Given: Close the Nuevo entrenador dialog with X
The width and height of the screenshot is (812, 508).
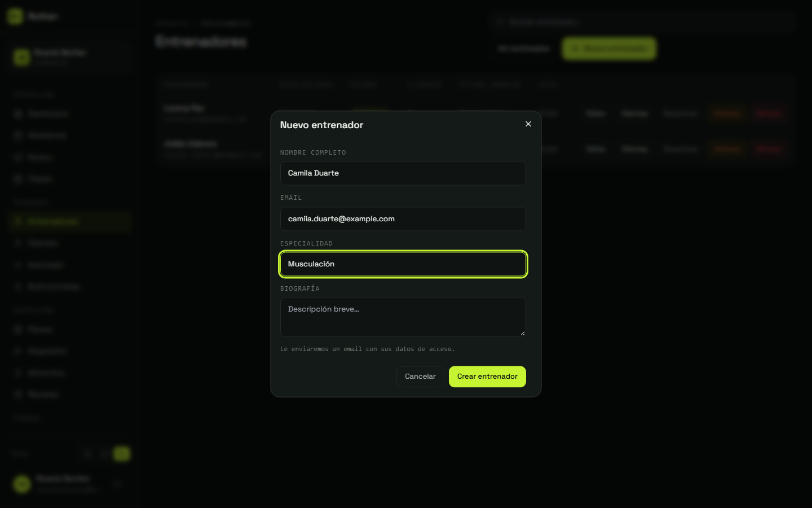Looking at the screenshot, I should 528,124.
